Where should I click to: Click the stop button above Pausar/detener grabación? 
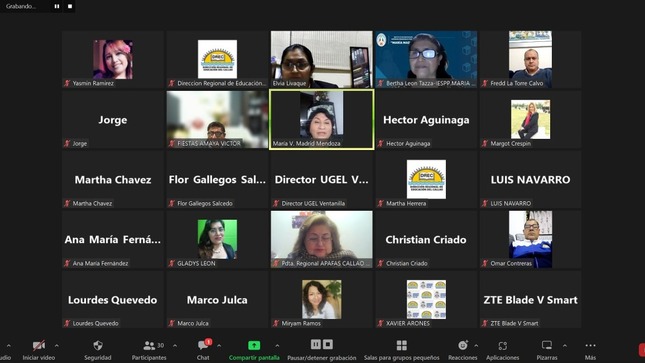point(328,344)
